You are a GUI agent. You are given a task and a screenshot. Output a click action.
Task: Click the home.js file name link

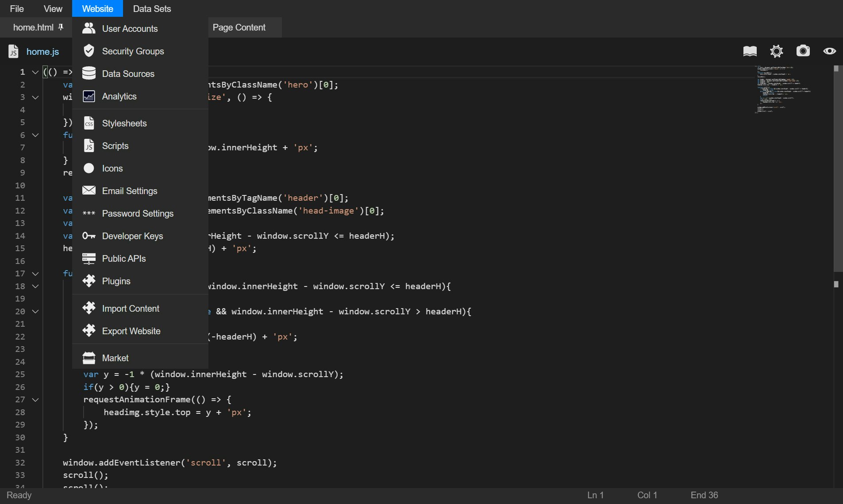tap(42, 51)
